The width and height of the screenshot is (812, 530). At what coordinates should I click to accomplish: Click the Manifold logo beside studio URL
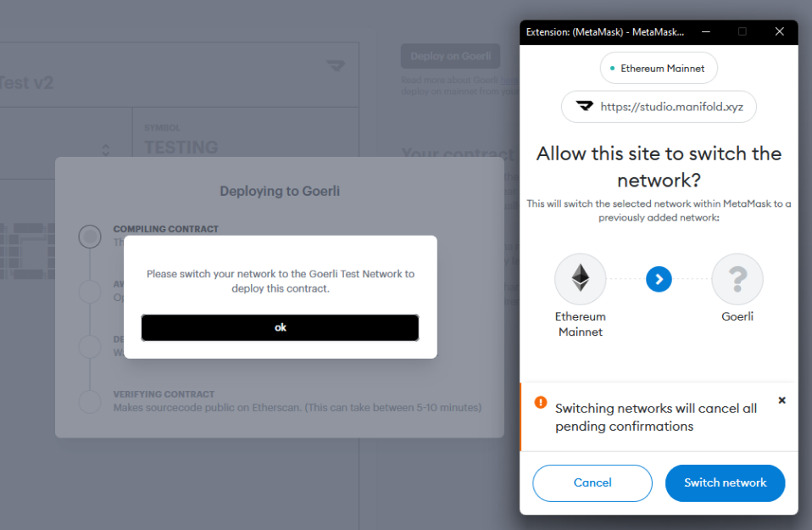[585, 106]
